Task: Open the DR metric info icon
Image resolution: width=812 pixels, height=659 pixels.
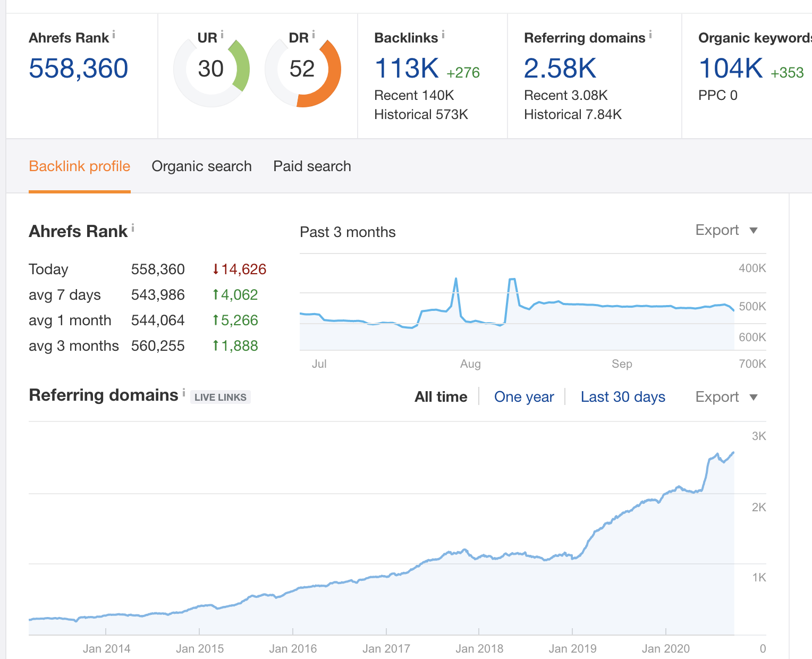Action: [x=314, y=35]
